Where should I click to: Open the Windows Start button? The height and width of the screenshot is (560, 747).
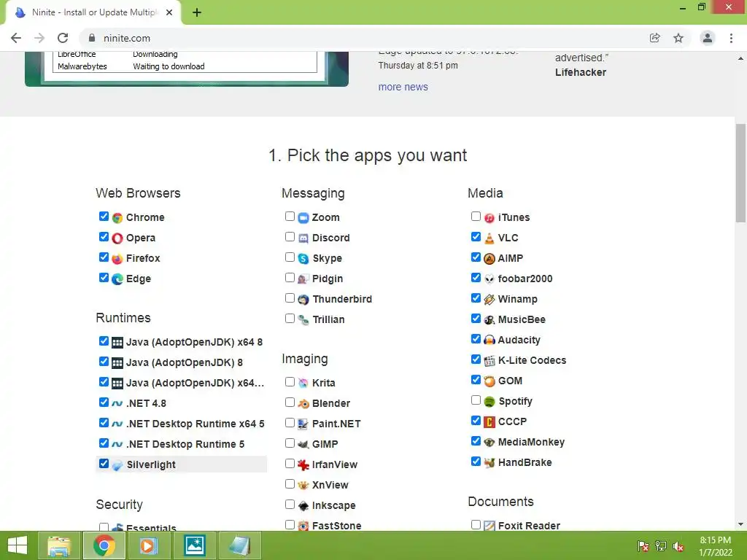click(x=18, y=545)
